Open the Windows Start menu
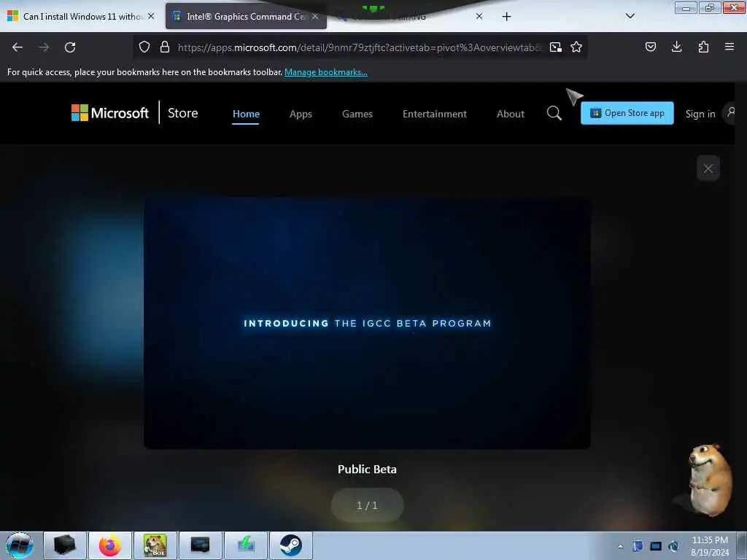The height and width of the screenshot is (560, 747). tap(20, 545)
